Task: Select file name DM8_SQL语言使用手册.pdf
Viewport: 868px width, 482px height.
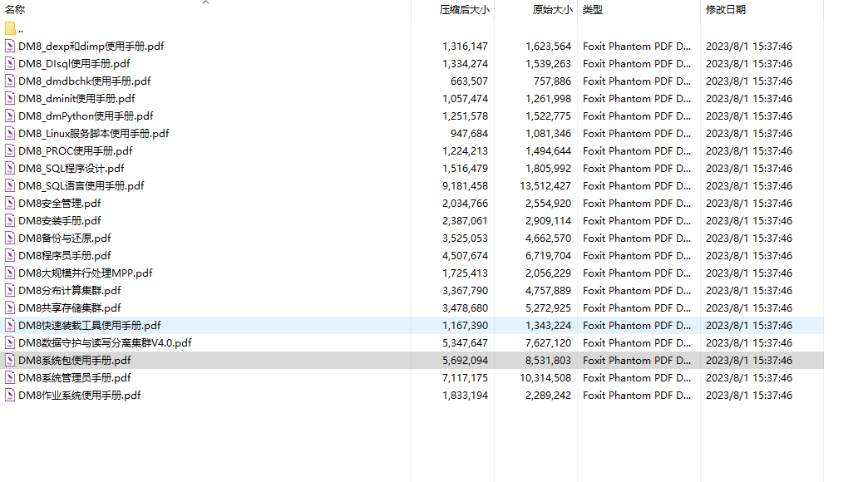Action: click(81, 185)
